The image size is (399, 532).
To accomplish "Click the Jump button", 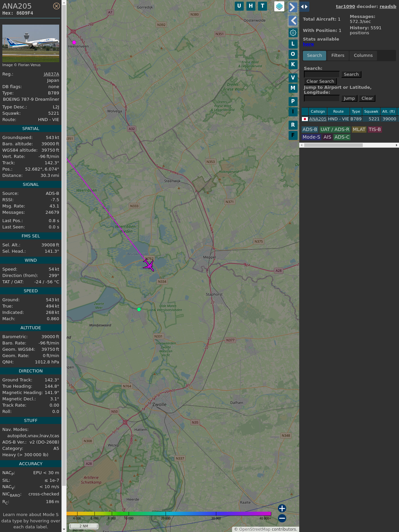I will pos(349,98).
